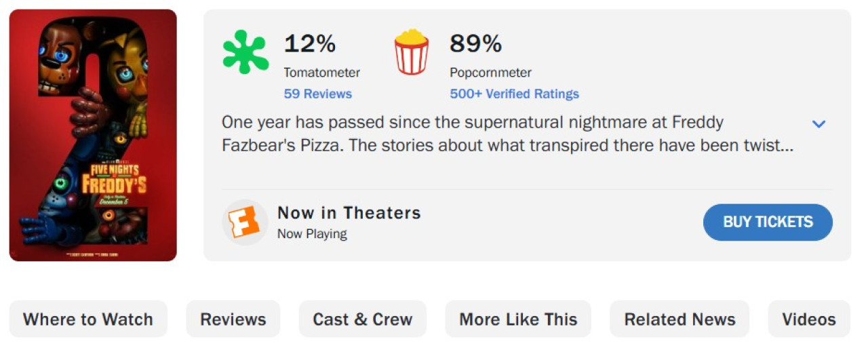The image size is (868, 354).
Task: Open the Five Nights at Freddy's poster
Action: click(x=93, y=135)
